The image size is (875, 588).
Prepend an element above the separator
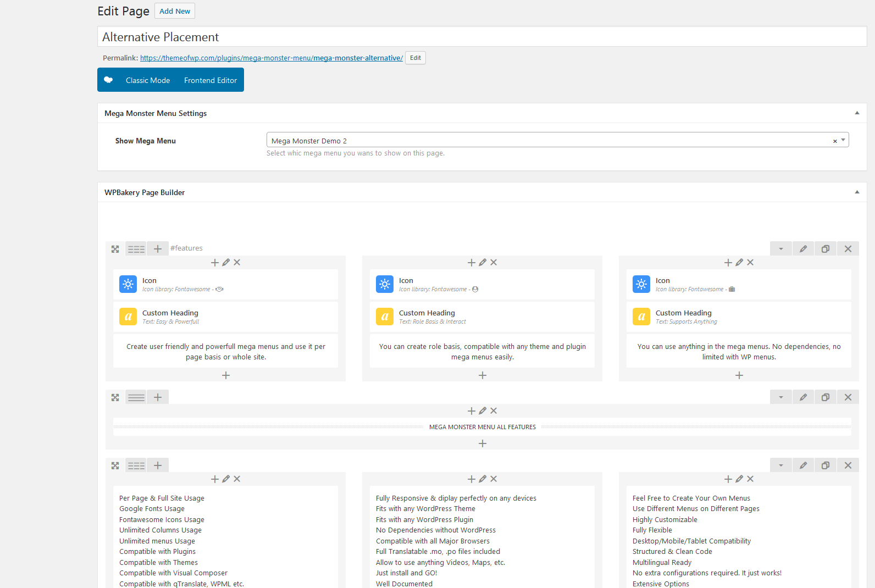(x=472, y=411)
